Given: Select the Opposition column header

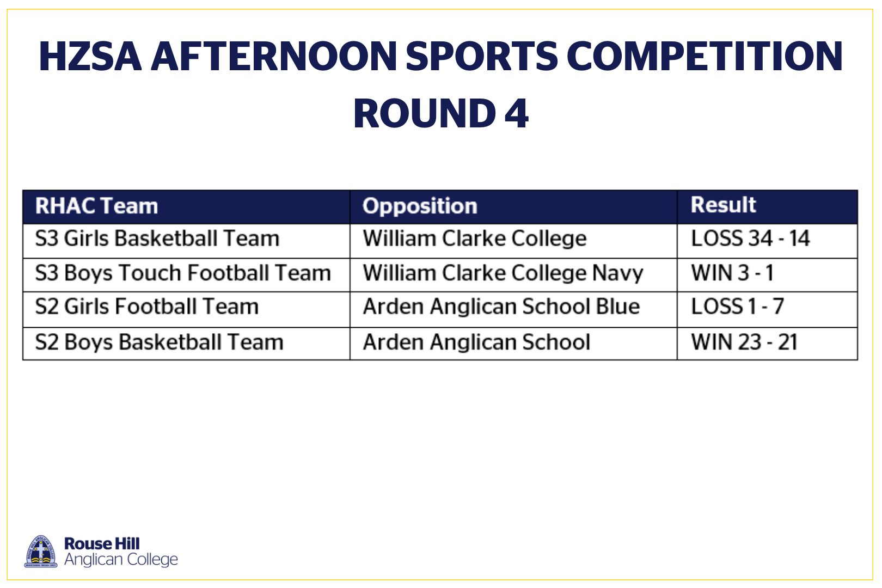Looking at the screenshot, I should tap(513, 207).
